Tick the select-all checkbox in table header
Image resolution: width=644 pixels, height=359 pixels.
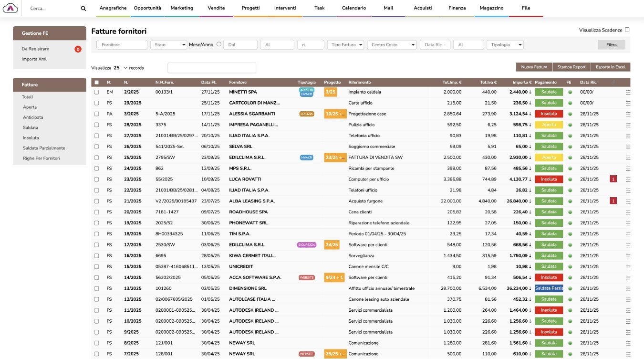point(97,83)
